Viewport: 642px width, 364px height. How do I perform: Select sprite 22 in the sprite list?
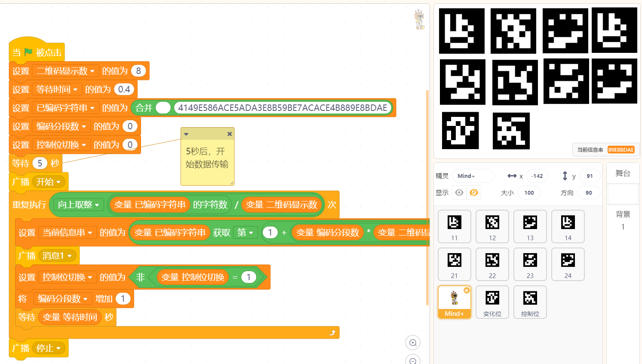click(492, 265)
